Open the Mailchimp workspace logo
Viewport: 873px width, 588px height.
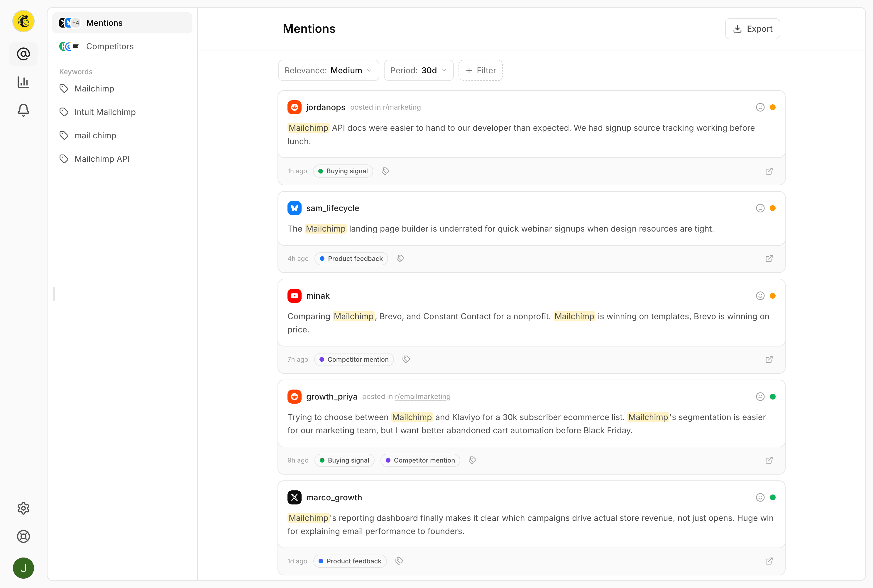(23, 21)
